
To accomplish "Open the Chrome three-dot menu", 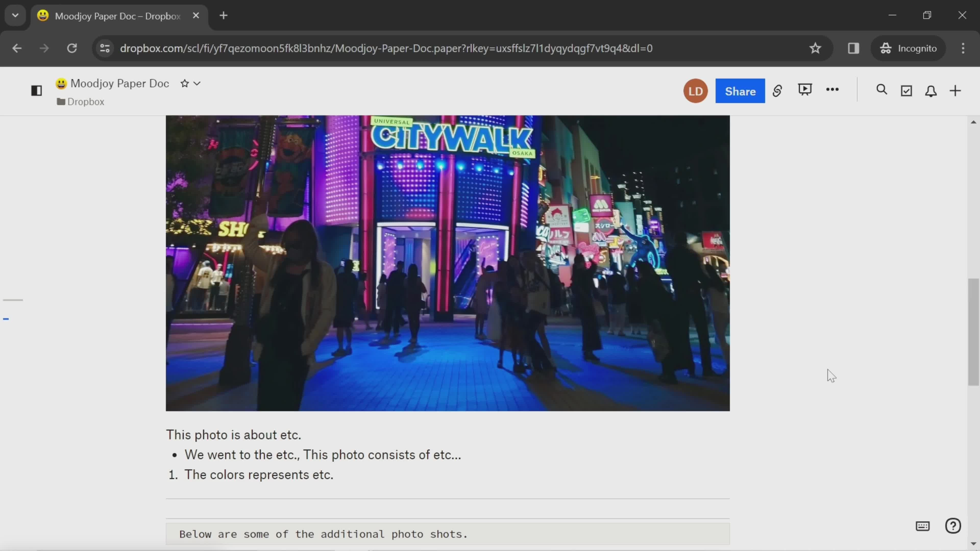I will pos(963,48).
